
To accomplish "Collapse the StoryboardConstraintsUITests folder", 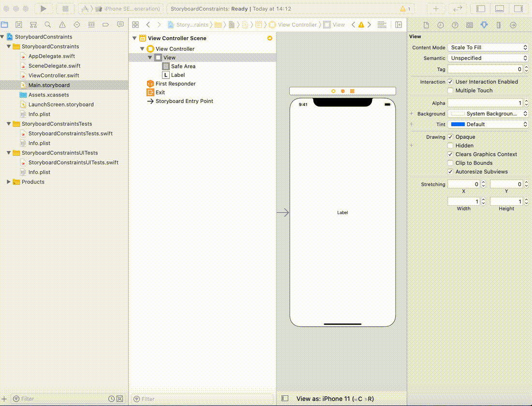I will coord(9,153).
